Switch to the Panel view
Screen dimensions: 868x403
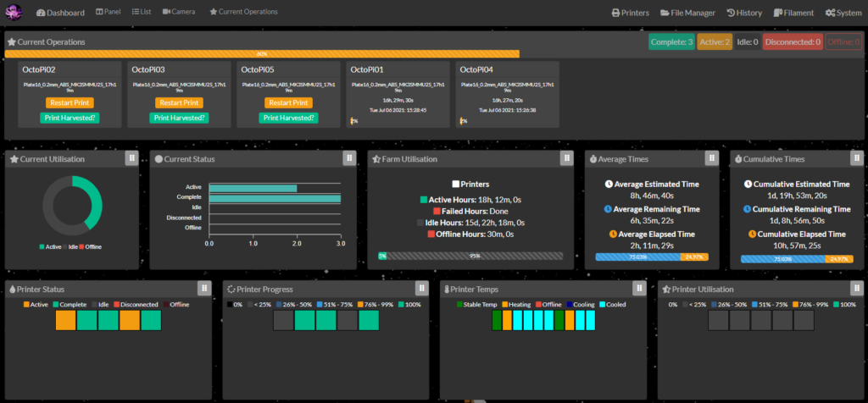pos(108,12)
